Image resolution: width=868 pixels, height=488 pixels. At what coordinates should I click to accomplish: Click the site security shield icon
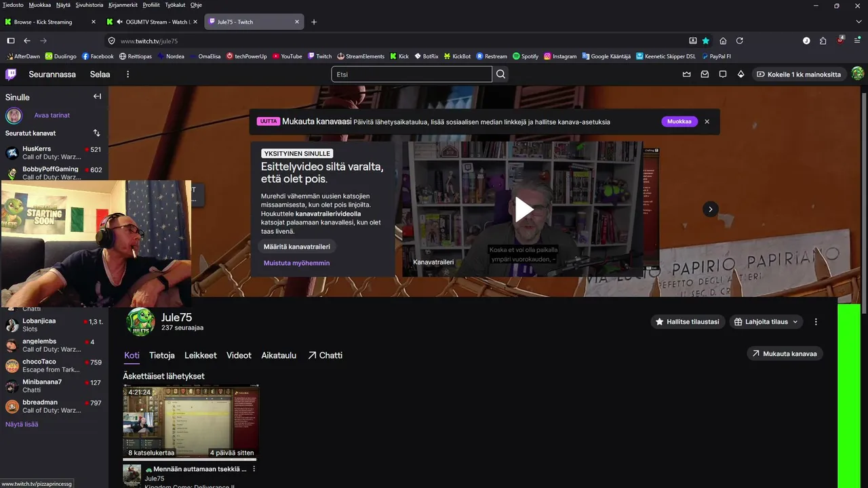coord(112,41)
